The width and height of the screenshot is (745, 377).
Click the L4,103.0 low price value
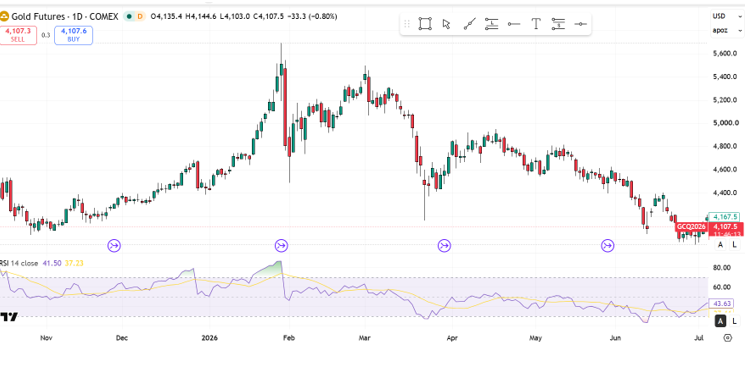click(235, 17)
